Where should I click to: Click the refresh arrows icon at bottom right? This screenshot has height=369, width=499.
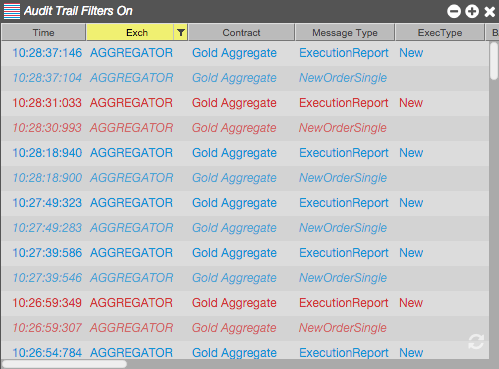(476, 342)
